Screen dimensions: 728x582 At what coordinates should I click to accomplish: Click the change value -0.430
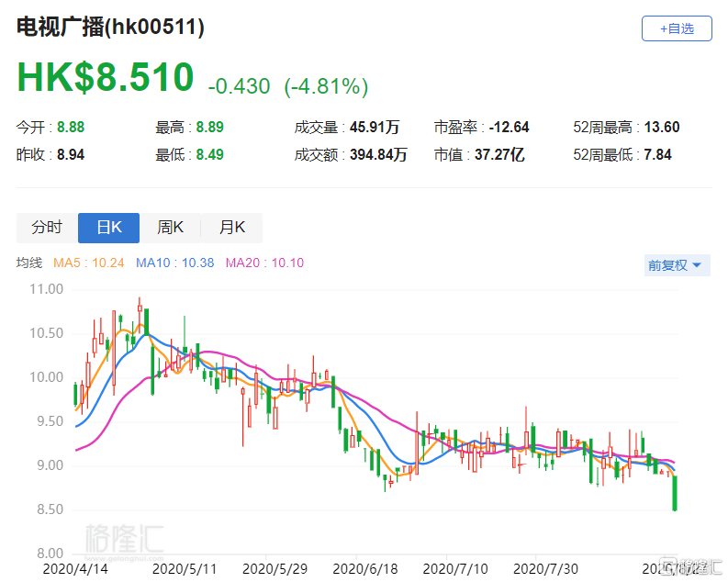[239, 86]
